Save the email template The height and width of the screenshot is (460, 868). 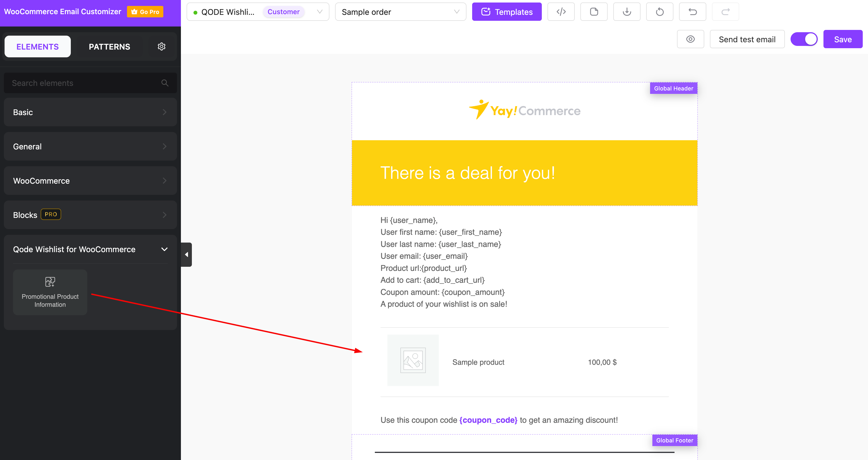(x=842, y=39)
